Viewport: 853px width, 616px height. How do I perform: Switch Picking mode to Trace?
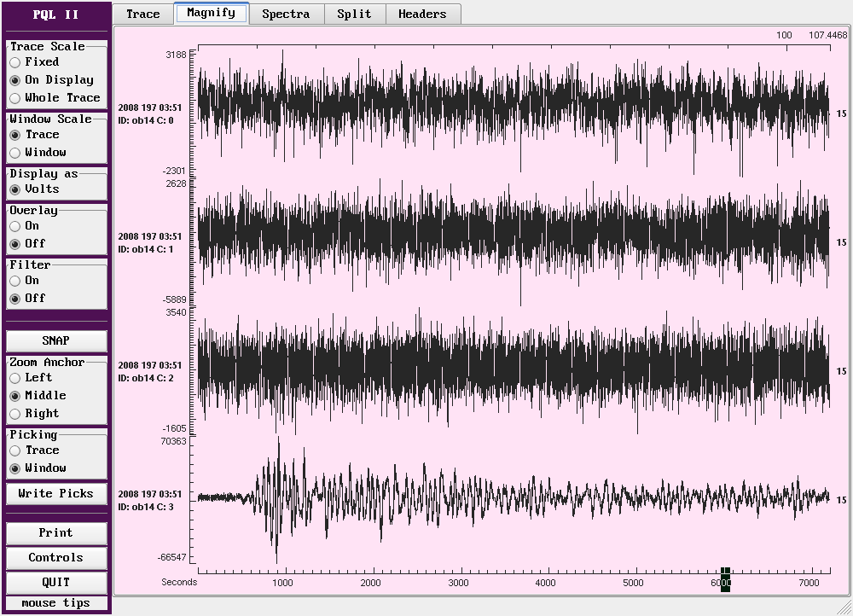pos(15,450)
